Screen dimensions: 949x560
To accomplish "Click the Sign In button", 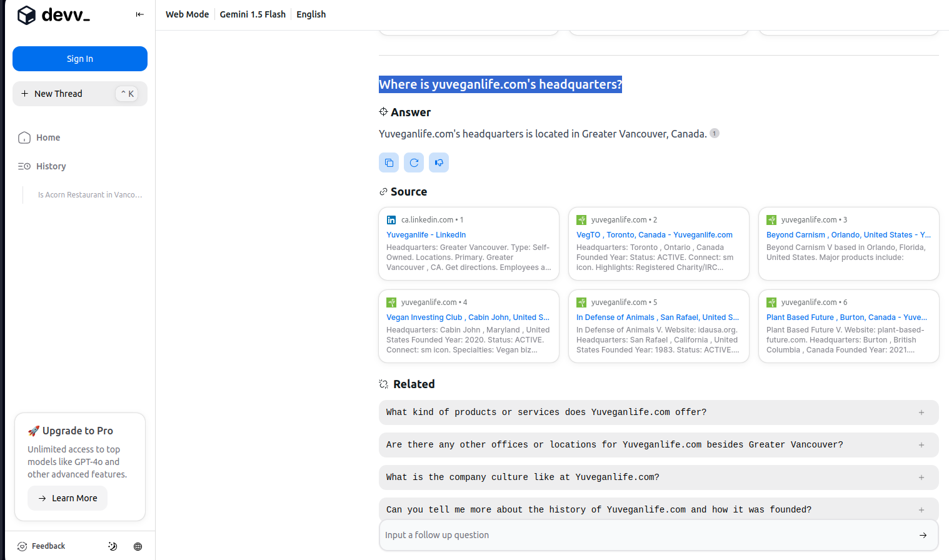I will tap(80, 59).
